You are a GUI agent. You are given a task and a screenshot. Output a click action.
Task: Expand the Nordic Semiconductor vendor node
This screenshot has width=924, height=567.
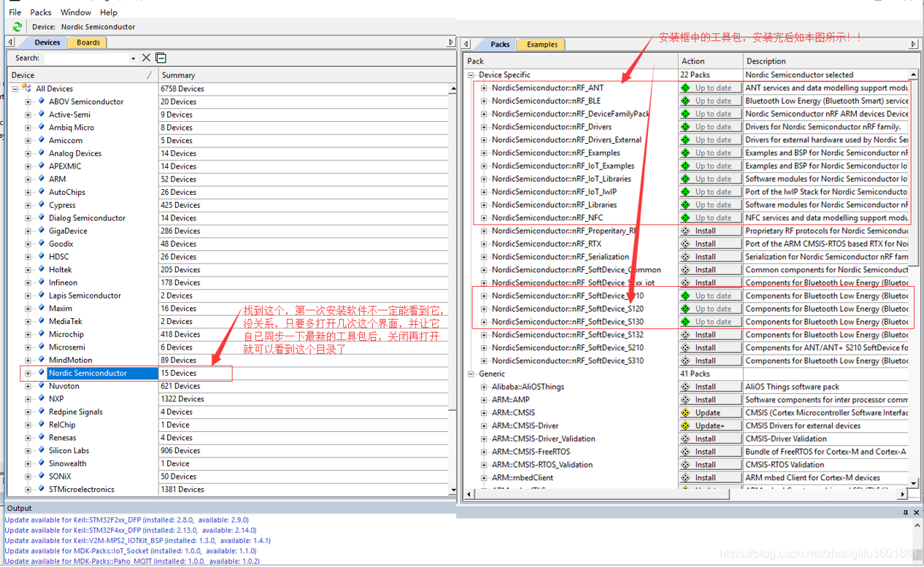click(x=28, y=374)
